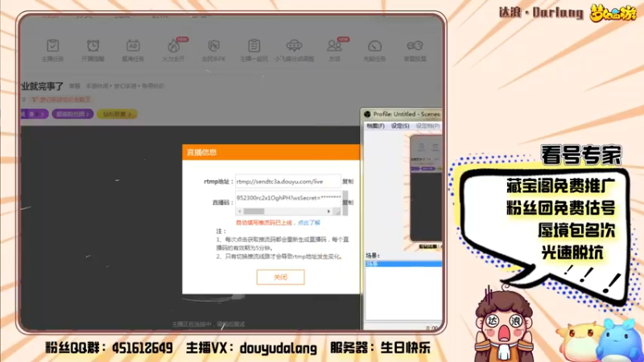Copy the stream code with 复制

348,203
